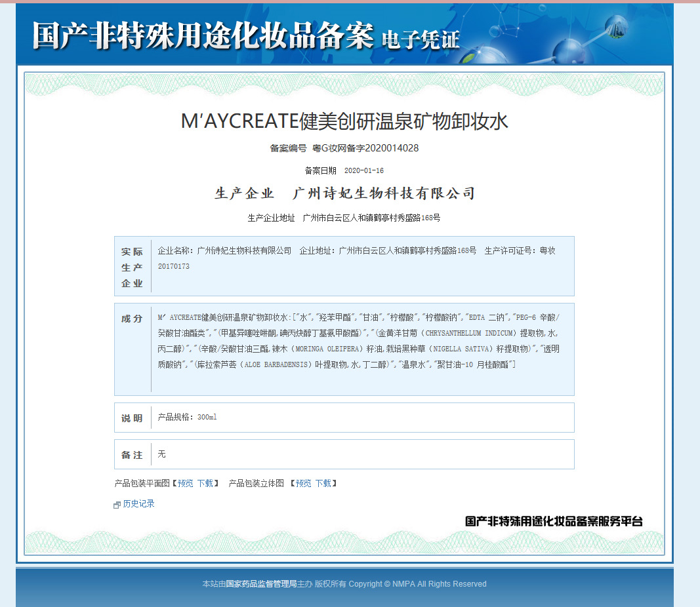The width and height of the screenshot is (700, 607).
Task: Click the 说明 section label
Action: 132,418
